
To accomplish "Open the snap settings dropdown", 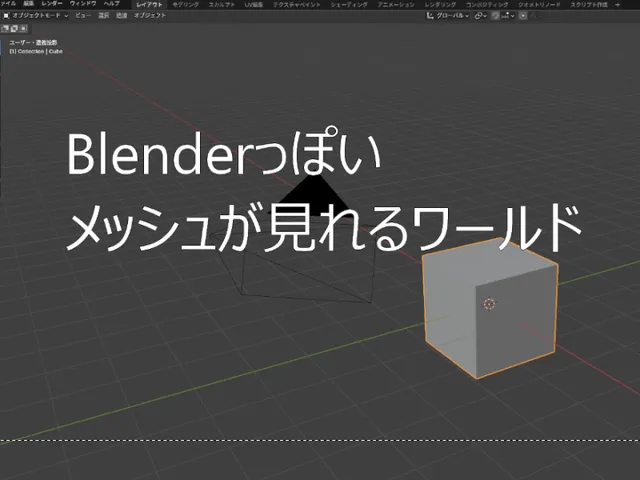I will tap(507, 16).
